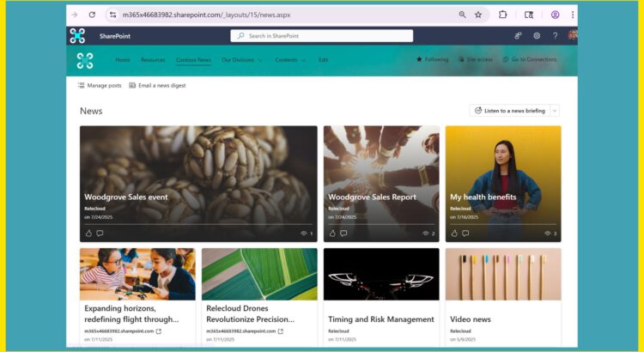This screenshot has width=644, height=352.
Task: Expand the Our Divisions menu
Action: coord(241,60)
